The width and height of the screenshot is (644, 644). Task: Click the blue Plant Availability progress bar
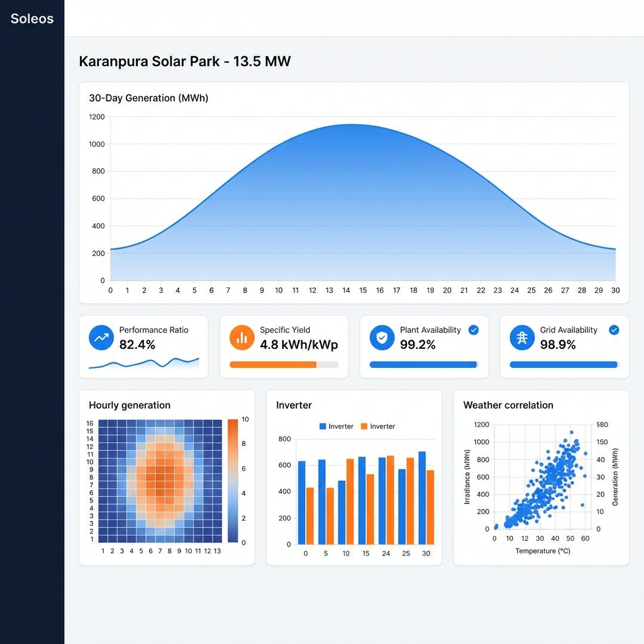(423, 365)
